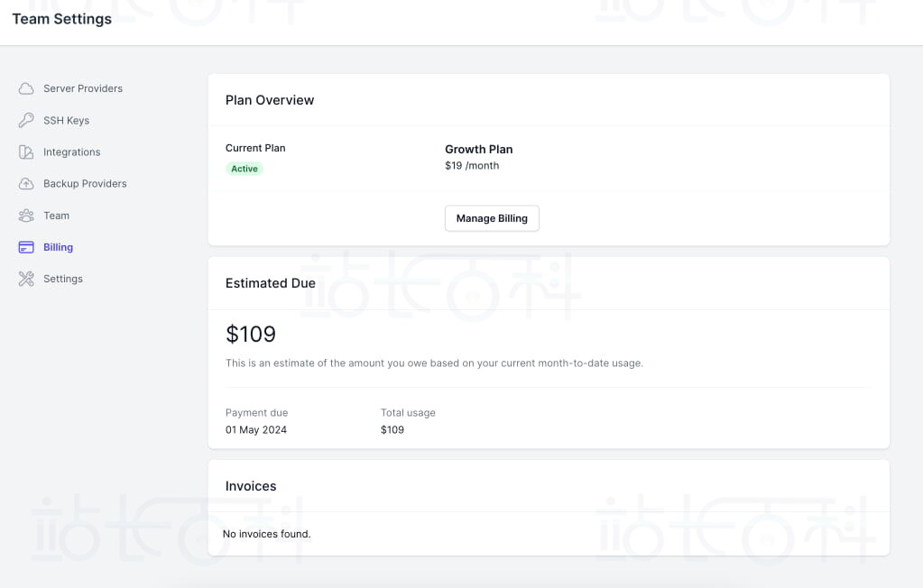
Task: Click the key icon next to SSH Keys
Action: pyautogui.click(x=26, y=120)
